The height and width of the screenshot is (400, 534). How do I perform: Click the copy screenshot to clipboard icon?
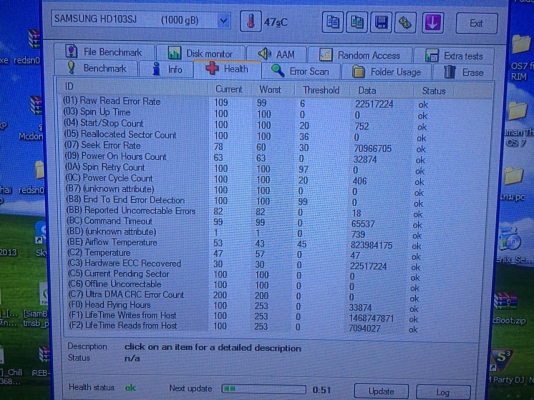point(357,22)
